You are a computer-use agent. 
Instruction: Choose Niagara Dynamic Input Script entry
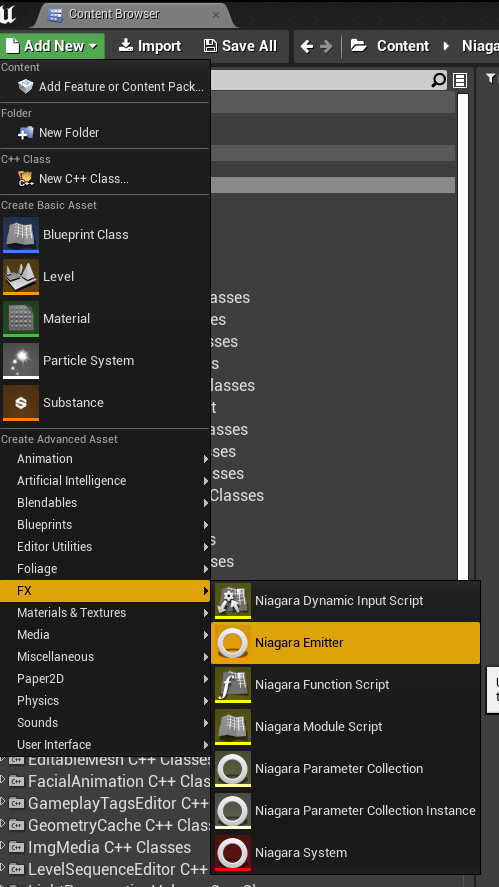click(346, 601)
